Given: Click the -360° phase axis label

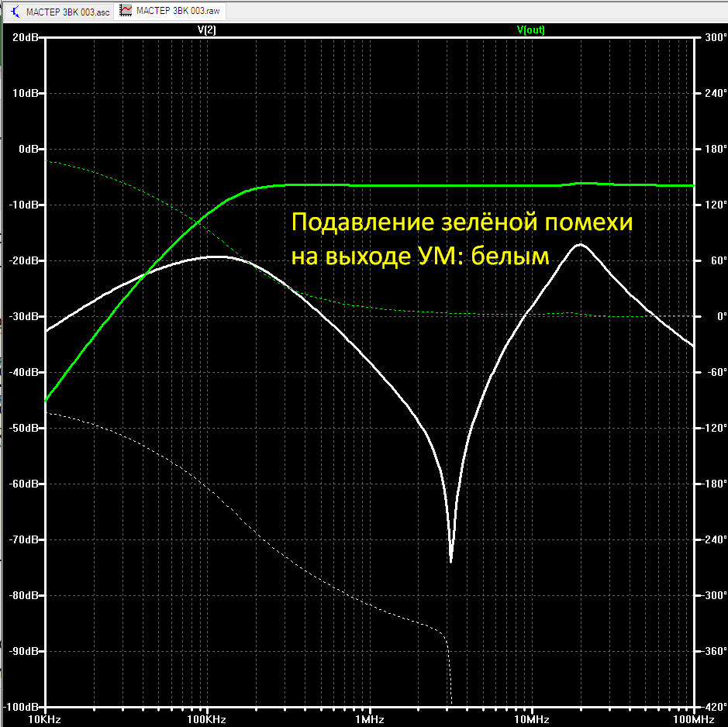Looking at the screenshot, I should (714, 651).
